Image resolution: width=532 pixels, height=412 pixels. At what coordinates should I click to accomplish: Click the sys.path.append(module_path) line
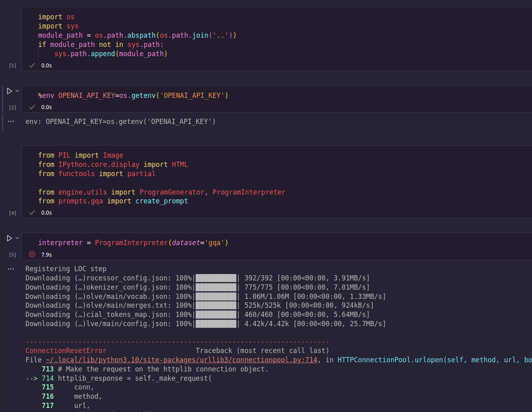point(111,54)
